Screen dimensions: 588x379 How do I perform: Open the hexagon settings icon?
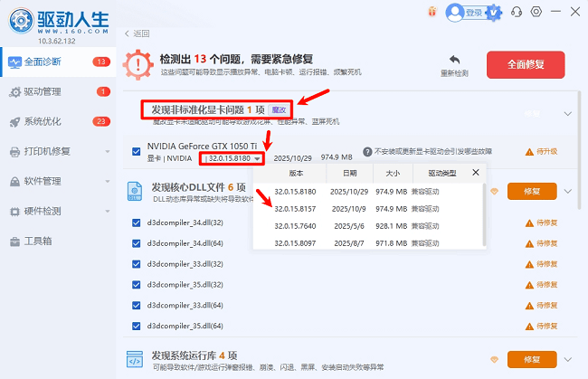pyautogui.click(x=536, y=12)
